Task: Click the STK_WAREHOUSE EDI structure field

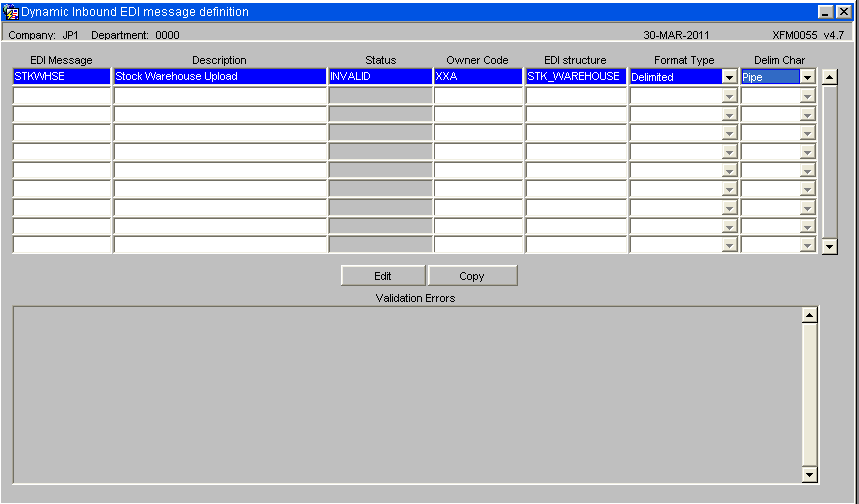Action: point(576,76)
